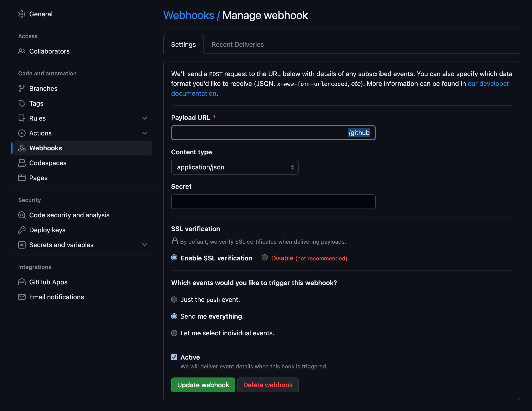
Task: Choose Let me select individual events
Action: [x=174, y=333]
